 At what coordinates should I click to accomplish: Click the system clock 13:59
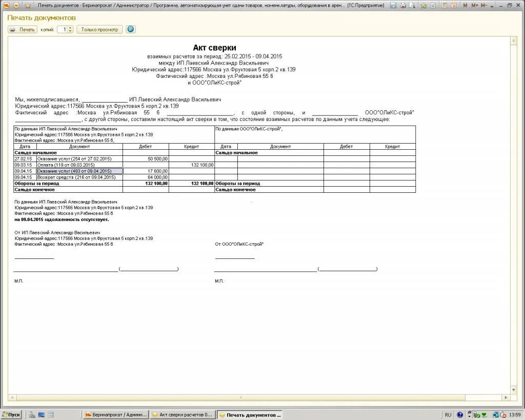(515, 415)
